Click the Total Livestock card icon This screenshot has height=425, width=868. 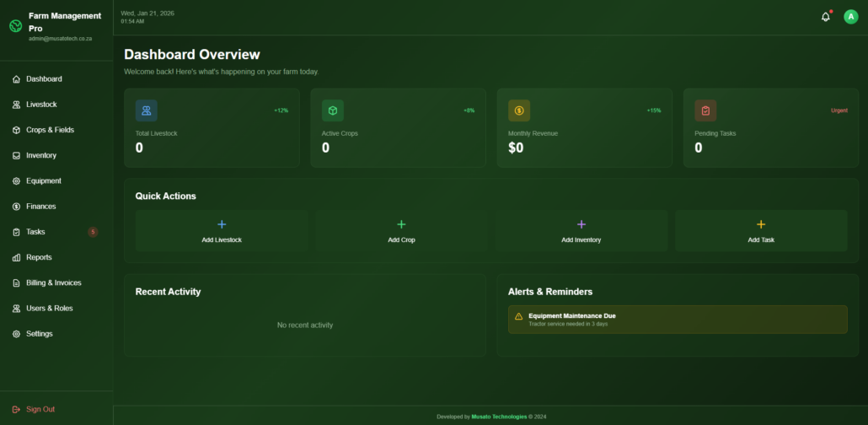[x=146, y=110]
